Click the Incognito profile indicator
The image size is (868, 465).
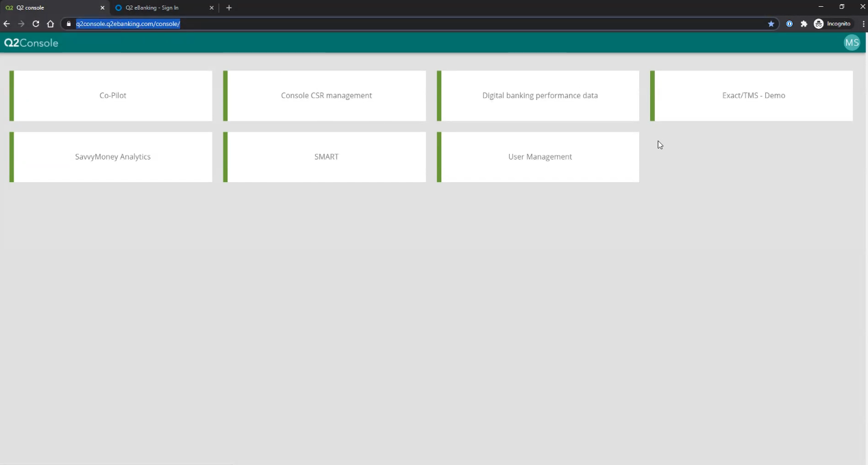point(832,24)
